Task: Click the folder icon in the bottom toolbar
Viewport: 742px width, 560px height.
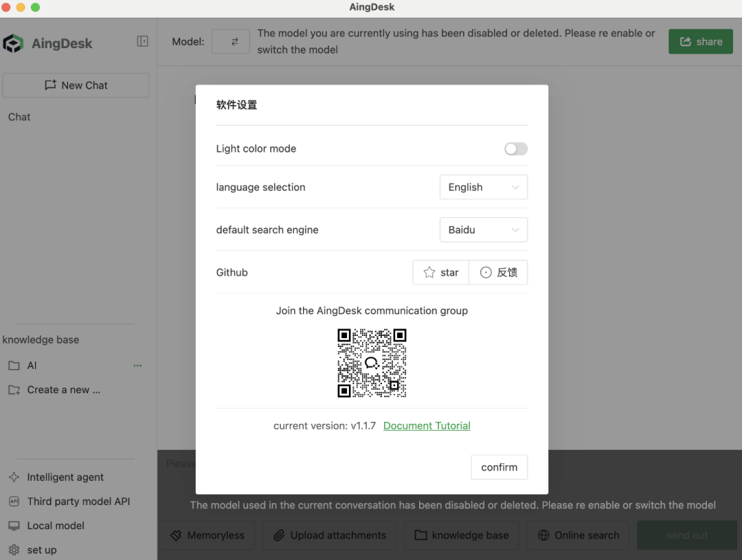Action: tap(420, 535)
